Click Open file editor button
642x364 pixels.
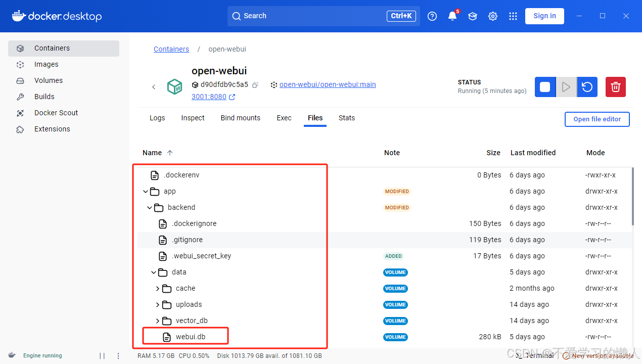(x=597, y=119)
